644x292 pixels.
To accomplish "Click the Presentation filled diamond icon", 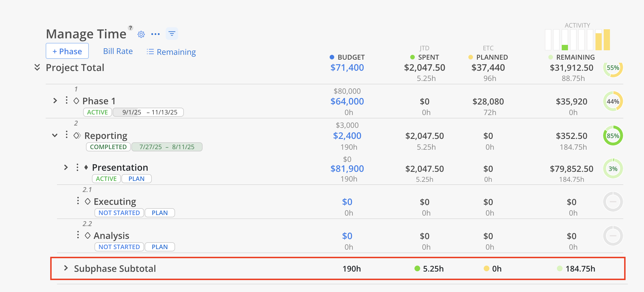I will [x=86, y=167].
